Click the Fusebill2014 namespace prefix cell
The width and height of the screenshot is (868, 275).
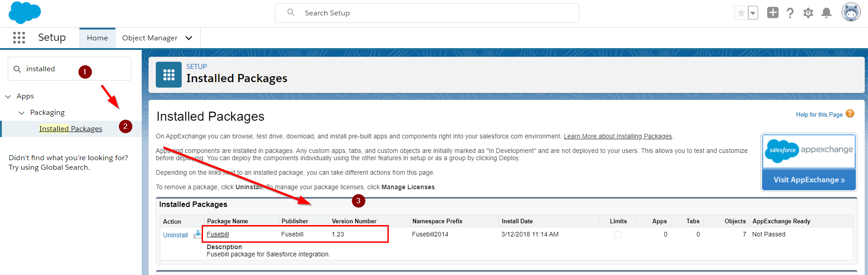click(x=430, y=234)
